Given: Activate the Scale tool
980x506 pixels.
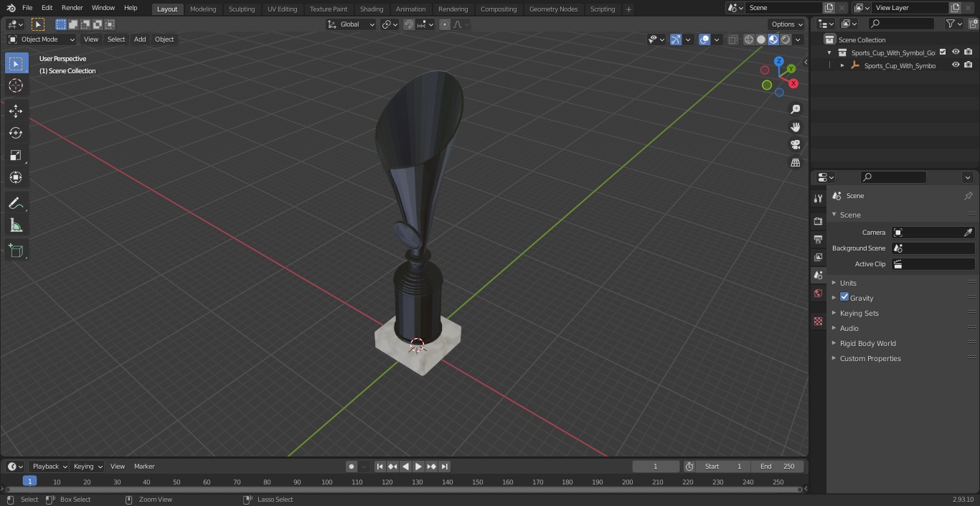Looking at the screenshot, I should pos(16,155).
